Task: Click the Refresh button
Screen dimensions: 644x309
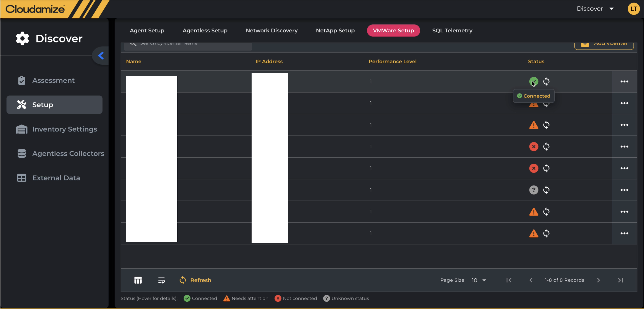Action: coord(195,280)
